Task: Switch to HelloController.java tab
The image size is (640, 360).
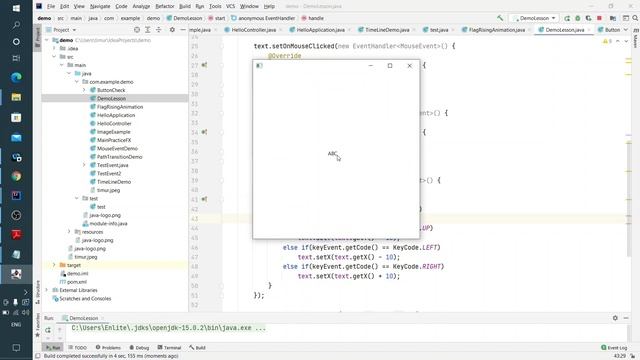Action: (253, 30)
